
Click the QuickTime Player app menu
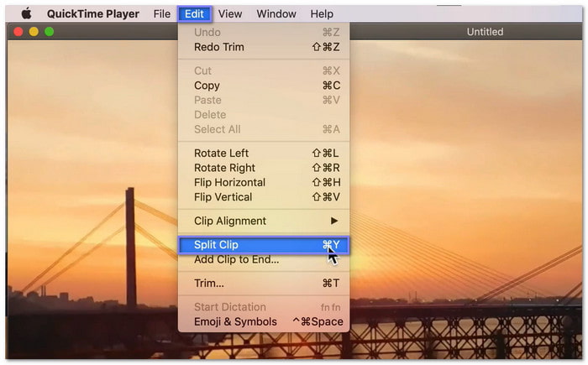pos(93,13)
